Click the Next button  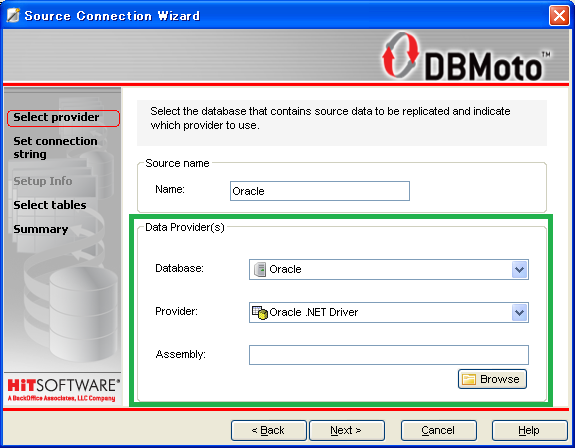tap(347, 430)
